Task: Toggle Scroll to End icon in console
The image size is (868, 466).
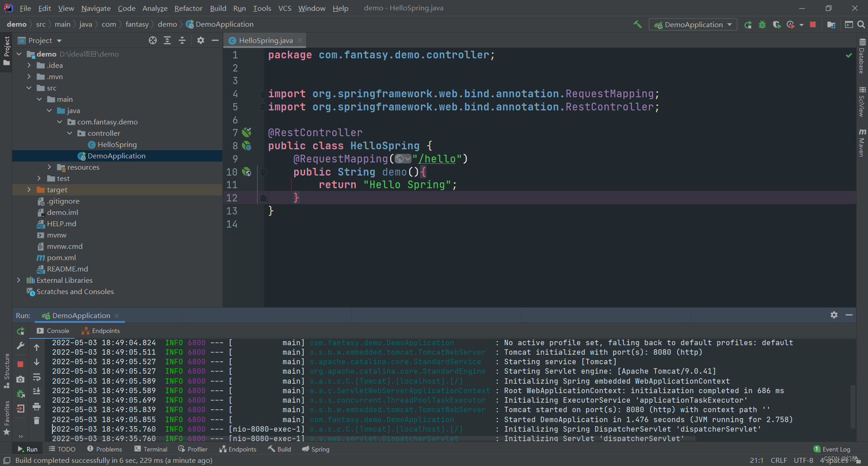Action: [37, 391]
